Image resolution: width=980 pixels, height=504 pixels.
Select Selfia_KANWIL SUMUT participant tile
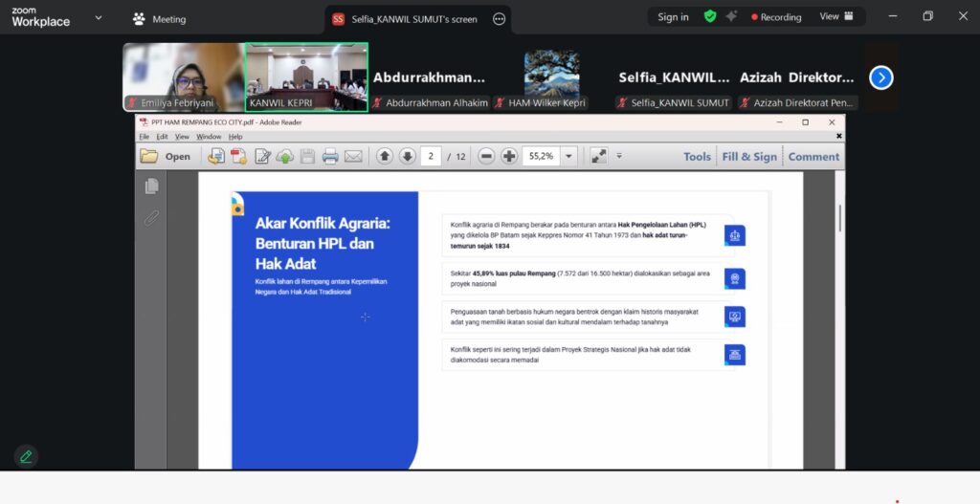[674, 77]
